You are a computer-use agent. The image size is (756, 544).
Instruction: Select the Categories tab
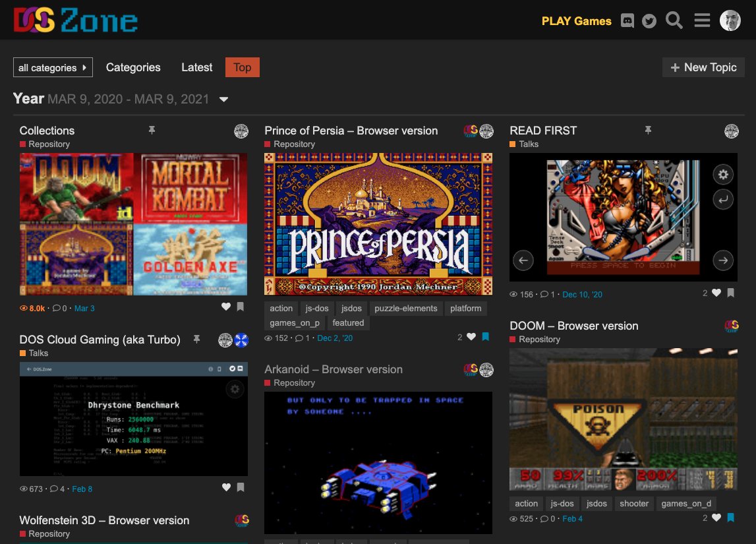point(133,67)
